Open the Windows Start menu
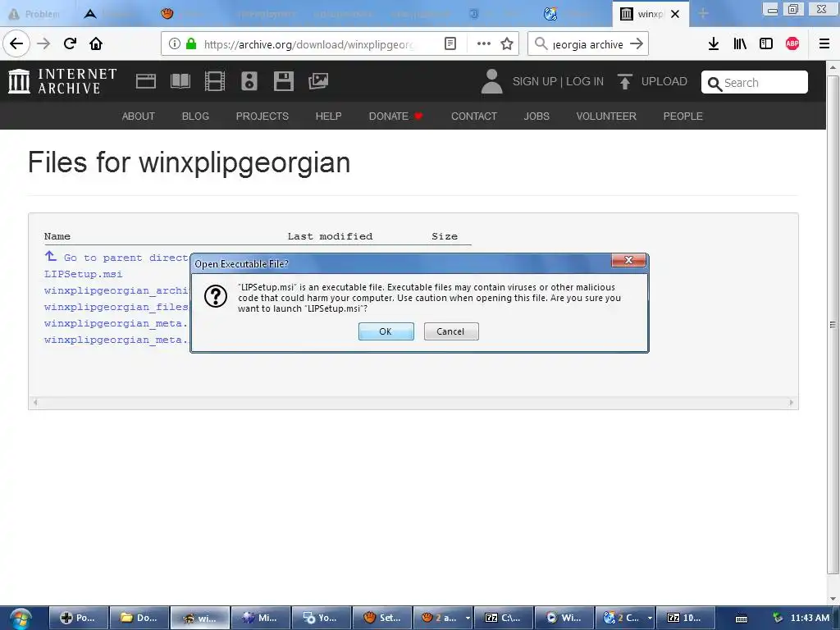The image size is (840, 630). coord(21,619)
